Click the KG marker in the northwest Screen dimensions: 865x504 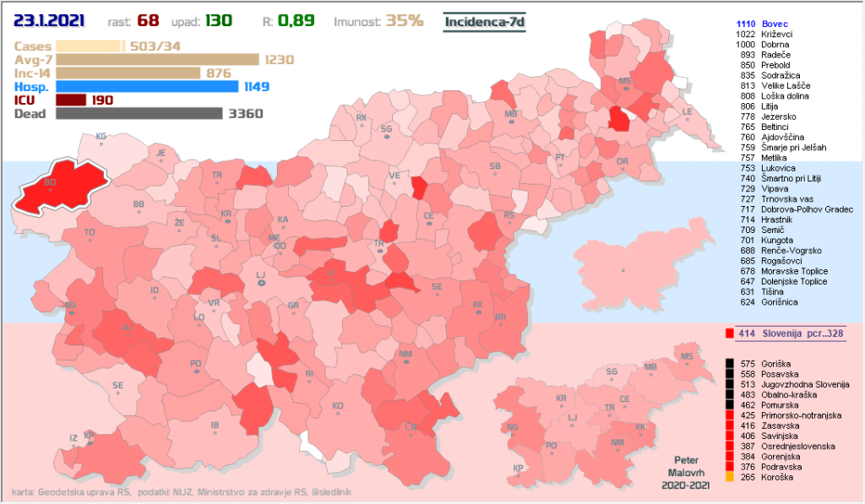click(x=101, y=137)
